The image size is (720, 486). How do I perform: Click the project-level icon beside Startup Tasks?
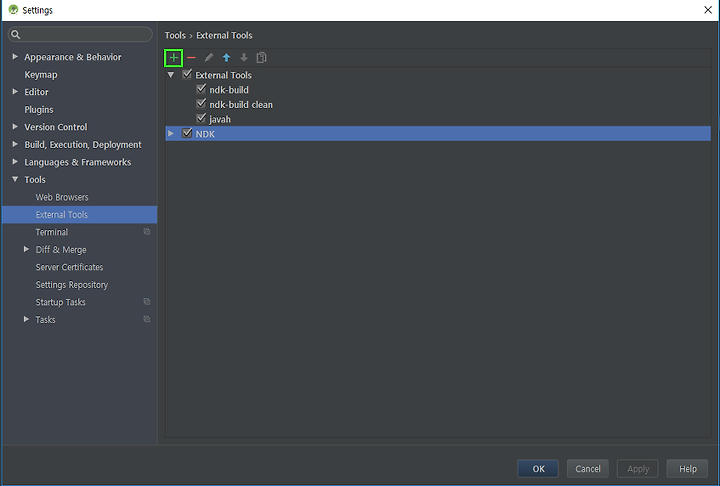pyautogui.click(x=147, y=302)
